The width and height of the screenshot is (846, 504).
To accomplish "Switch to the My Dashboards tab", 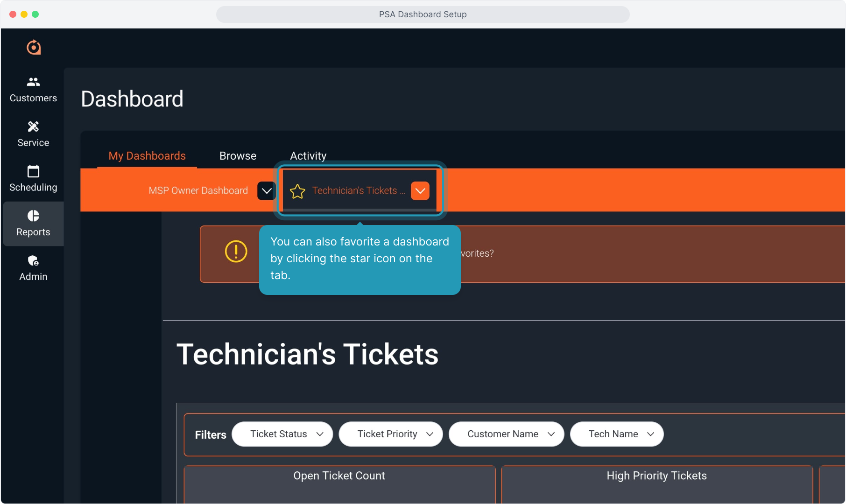I will point(147,156).
